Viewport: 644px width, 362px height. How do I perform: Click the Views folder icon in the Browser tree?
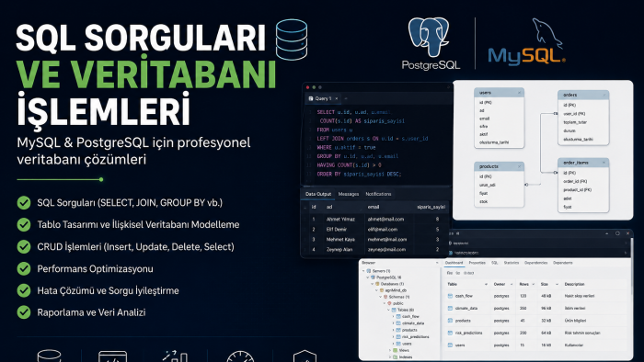(395, 351)
